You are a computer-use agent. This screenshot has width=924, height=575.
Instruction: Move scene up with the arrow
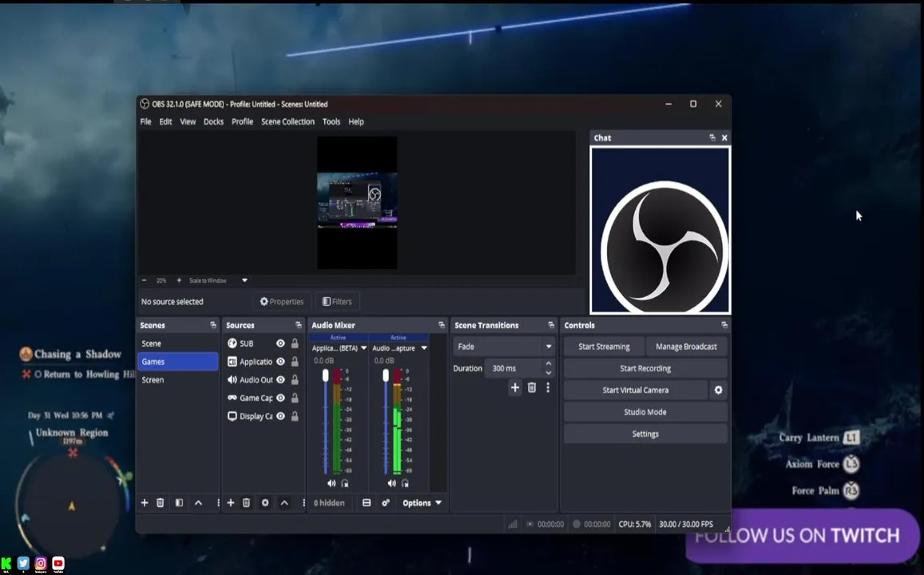(x=199, y=502)
